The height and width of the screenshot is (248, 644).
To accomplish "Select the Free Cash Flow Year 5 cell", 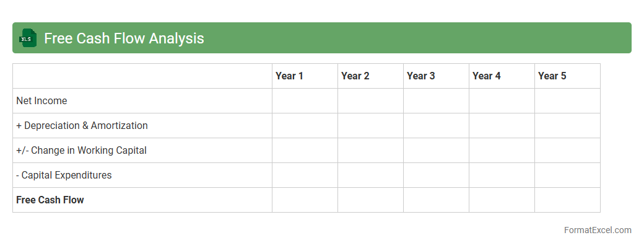I will [x=567, y=200].
